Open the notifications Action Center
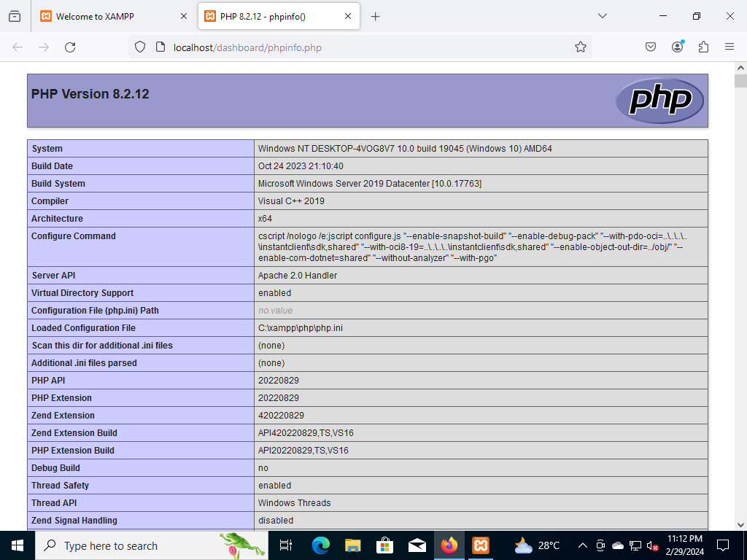 point(722,545)
